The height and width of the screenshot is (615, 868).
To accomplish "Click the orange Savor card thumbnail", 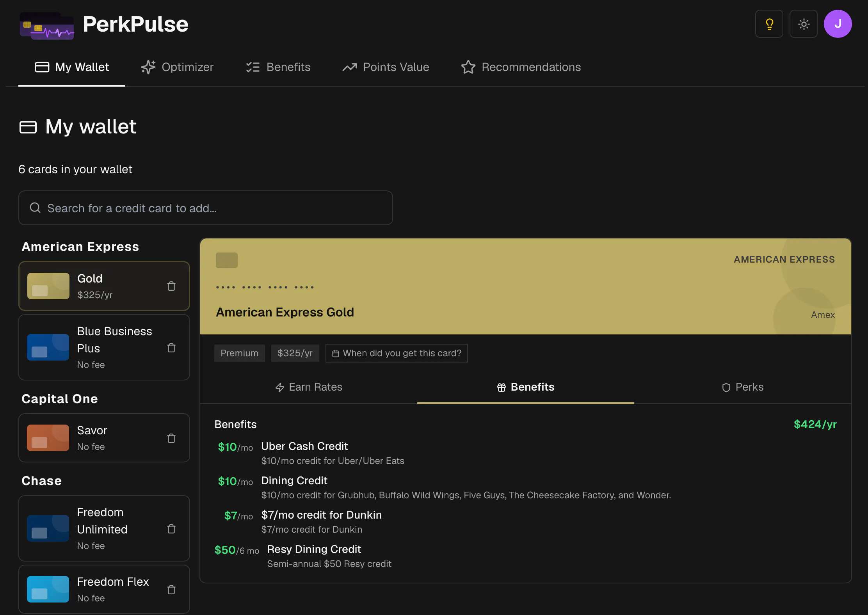I will point(48,438).
